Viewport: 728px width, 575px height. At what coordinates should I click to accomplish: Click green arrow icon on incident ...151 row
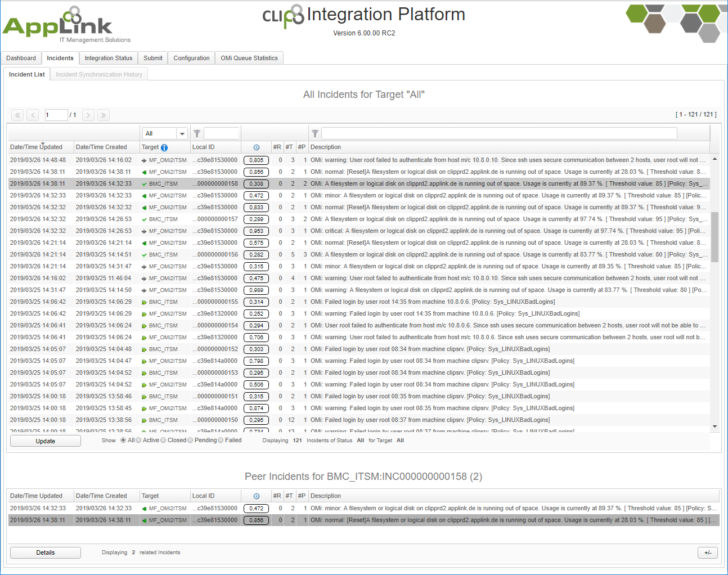click(145, 397)
